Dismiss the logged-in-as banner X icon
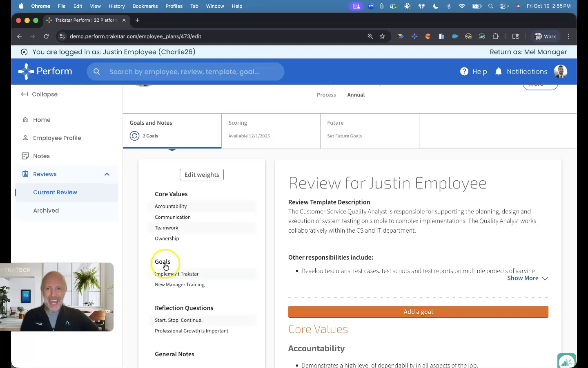588x368 pixels. click(24, 52)
